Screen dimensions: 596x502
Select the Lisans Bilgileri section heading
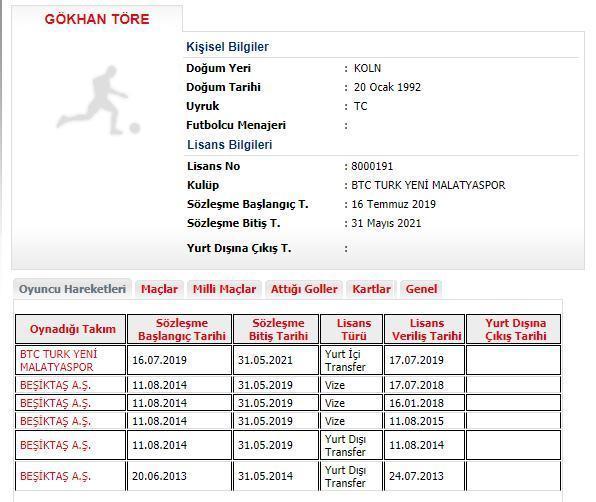[x=230, y=145]
